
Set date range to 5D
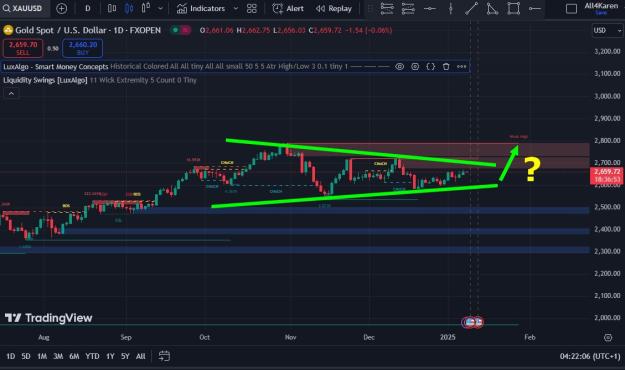(x=26, y=356)
